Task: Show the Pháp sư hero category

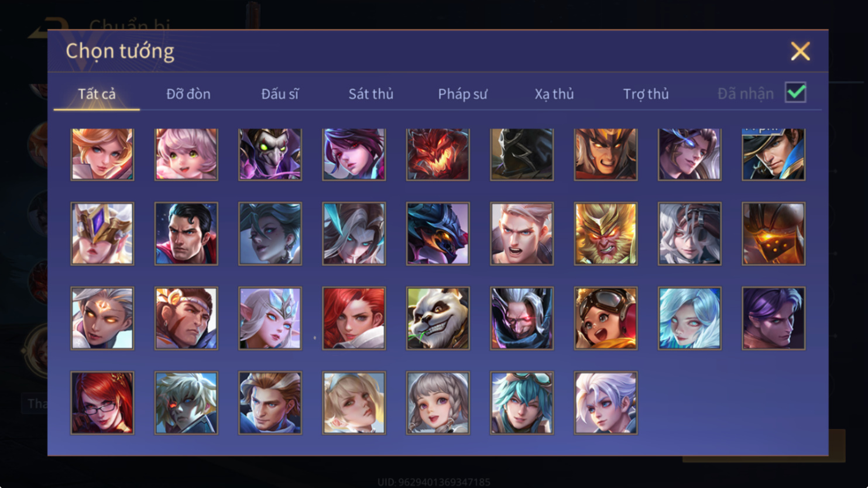Action: point(462,94)
